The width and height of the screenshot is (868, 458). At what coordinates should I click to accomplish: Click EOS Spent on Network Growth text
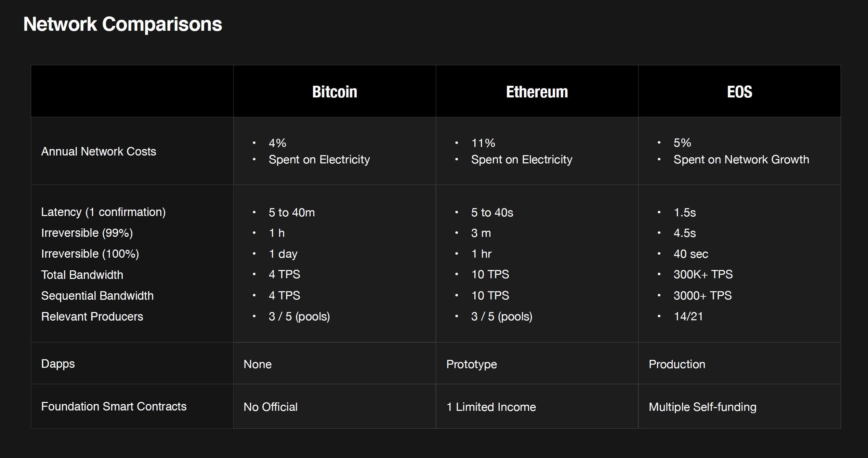pyautogui.click(x=741, y=160)
